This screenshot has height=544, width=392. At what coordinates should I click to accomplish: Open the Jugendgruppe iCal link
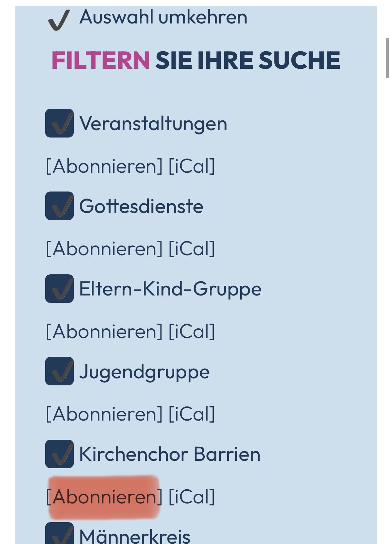tap(192, 414)
